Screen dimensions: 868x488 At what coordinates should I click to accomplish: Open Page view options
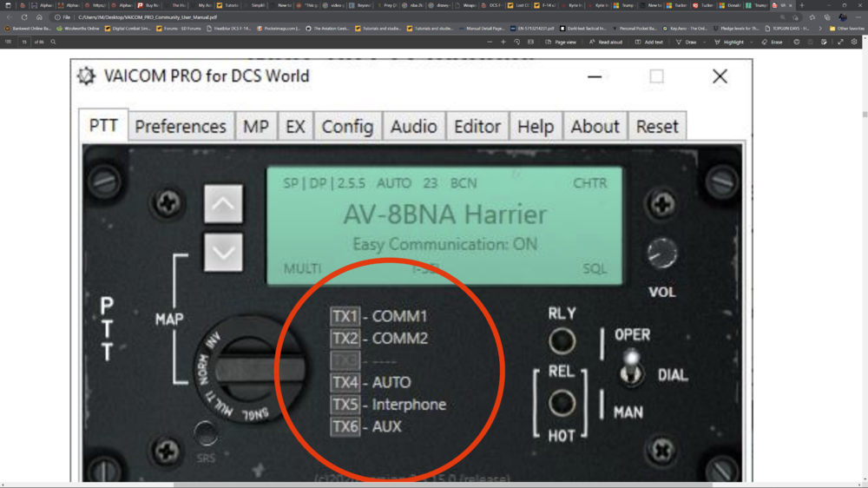pyautogui.click(x=561, y=42)
